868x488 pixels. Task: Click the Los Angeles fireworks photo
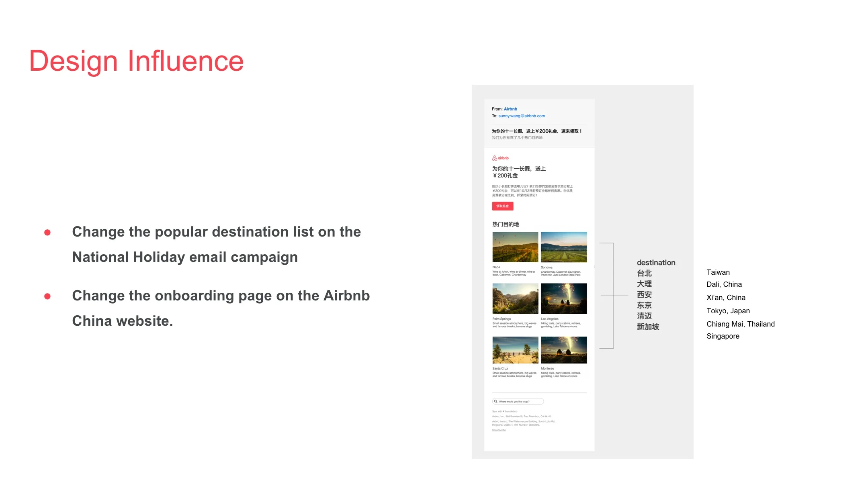[564, 298]
